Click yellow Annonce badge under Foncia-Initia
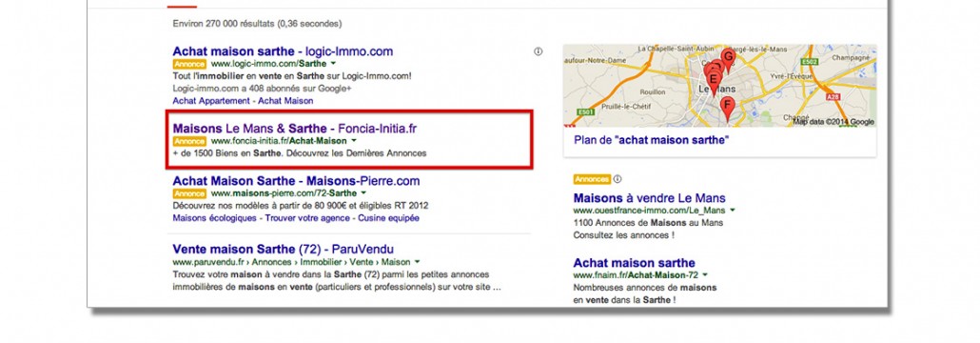This screenshot has width=980, height=343. point(189,141)
